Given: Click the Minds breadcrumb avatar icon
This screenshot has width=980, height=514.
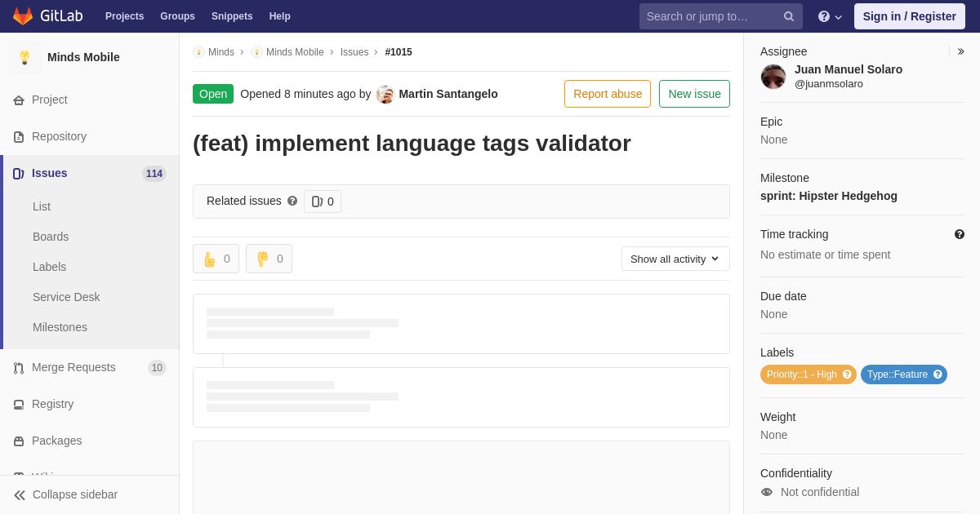Looking at the screenshot, I should point(198,52).
